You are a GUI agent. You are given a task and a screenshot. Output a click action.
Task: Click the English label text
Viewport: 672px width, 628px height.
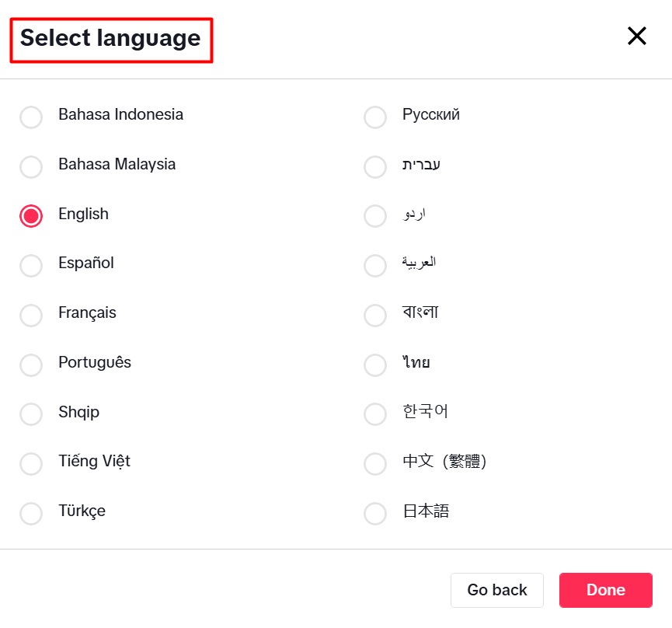(x=84, y=214)
